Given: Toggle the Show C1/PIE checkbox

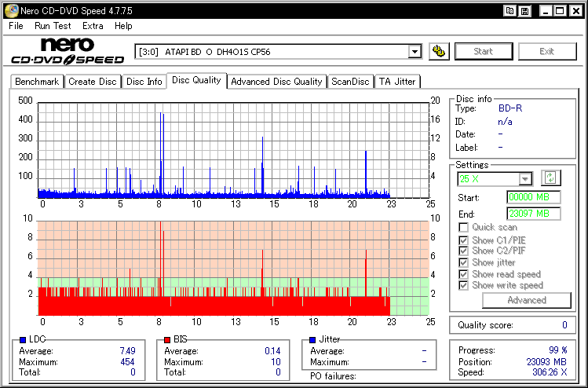Looking at the screenshot, I should coord(463,240).
